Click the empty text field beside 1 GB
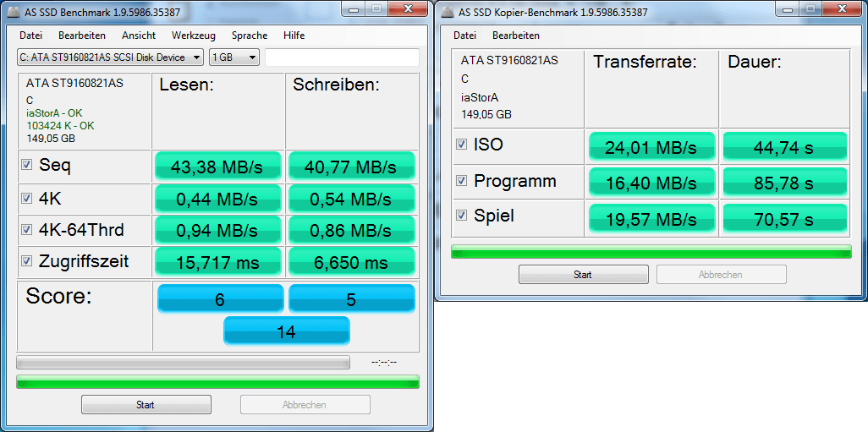 (x=342, y=57)
